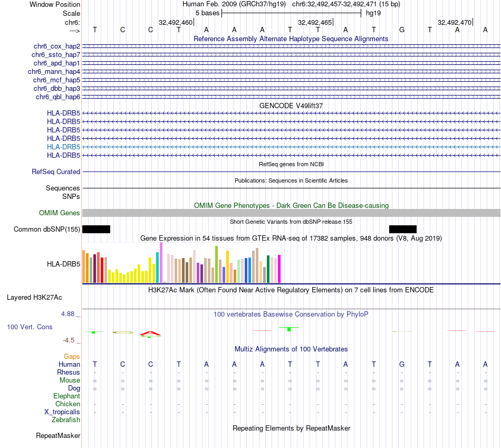Open the OMIM Gene Phenotypes track title
This screenshot has height=448, width=501.
pos(291,206)
